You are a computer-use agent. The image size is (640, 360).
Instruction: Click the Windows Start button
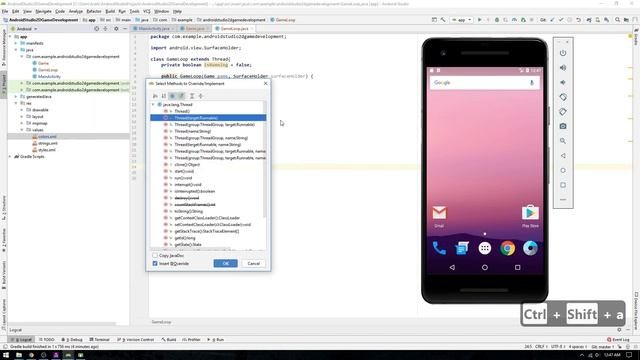pos(6,355)
